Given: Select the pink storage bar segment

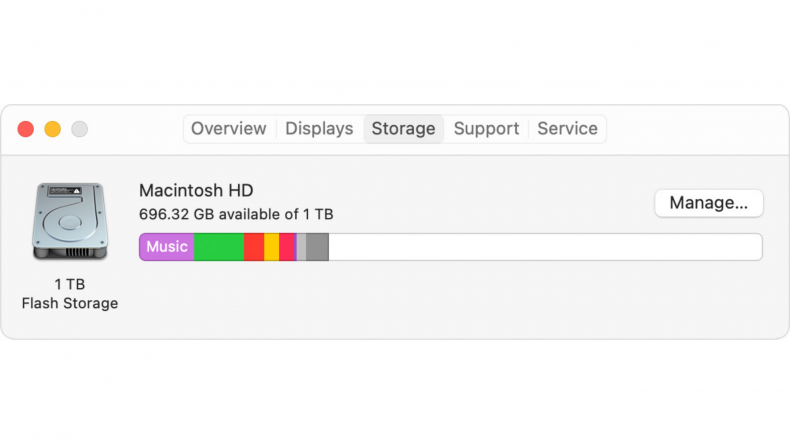Looking at the screenshot, I should [x=287, y=247].
